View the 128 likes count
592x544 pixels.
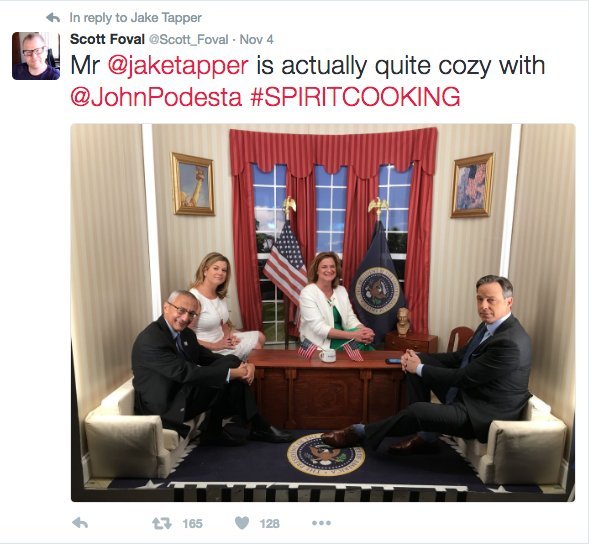[270, 524]
